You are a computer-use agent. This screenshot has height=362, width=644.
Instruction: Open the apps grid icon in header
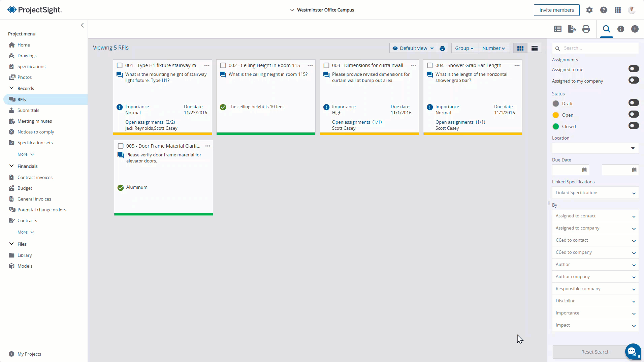click(617, 10)
